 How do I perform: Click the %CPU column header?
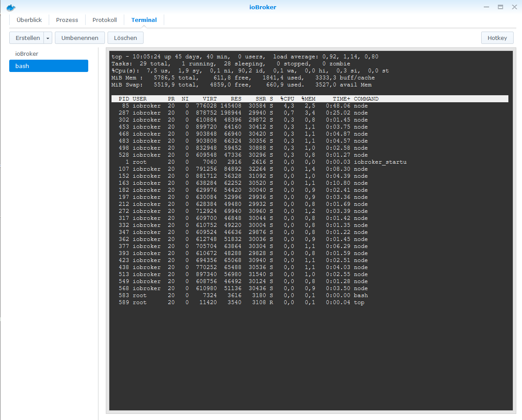[287, 99]
